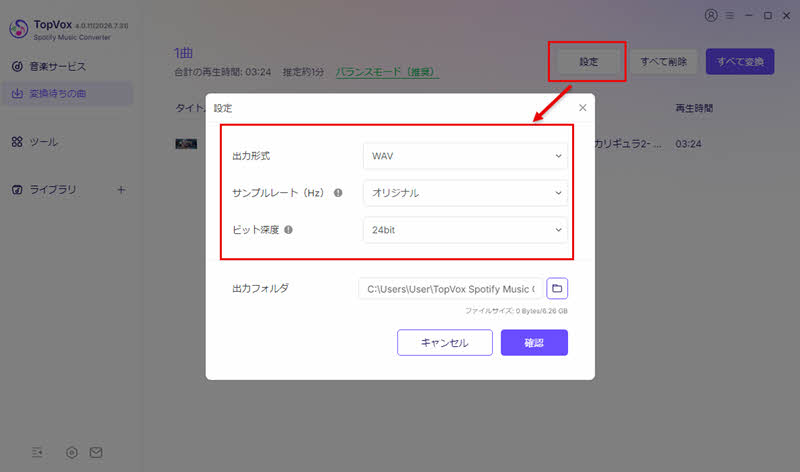Image resolution: width=800 pixels, height=472 pixels.
Task: Click the mail feedback icon at sidebar bottom
Action: coord(96,452)
